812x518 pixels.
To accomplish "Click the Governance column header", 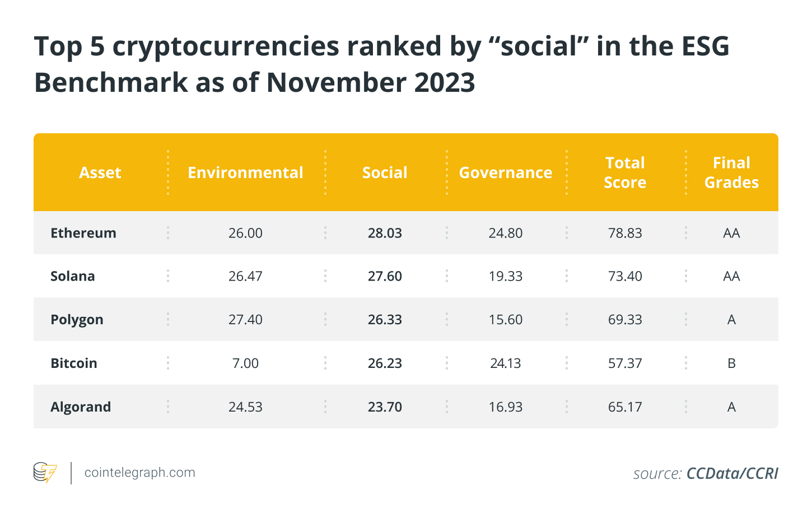I will point(506,172).
